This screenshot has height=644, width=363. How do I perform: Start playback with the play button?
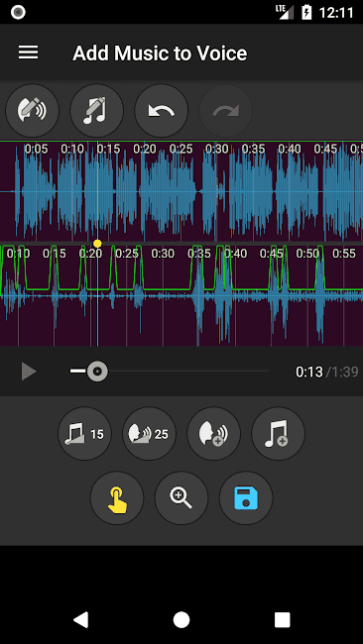point(29,372)
